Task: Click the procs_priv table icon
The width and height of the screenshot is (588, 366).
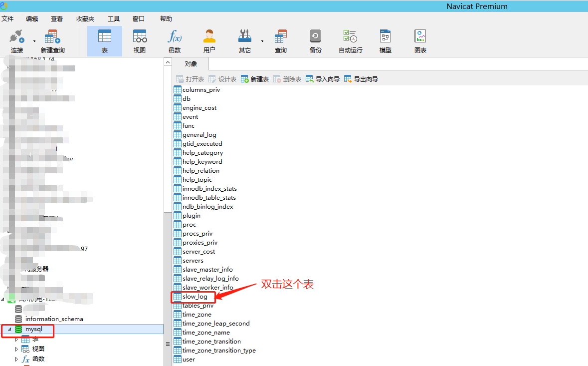Action: tap(178, 234)
